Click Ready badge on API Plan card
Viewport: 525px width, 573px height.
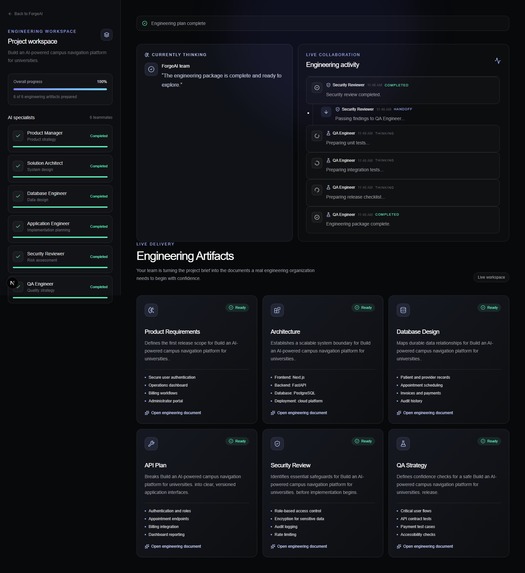coord(237,441)
